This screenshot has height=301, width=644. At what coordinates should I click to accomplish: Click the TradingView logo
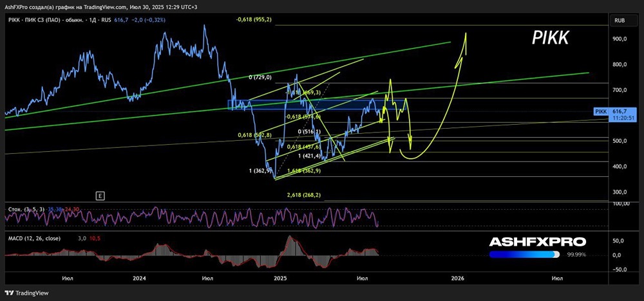[x=26, y=293]
